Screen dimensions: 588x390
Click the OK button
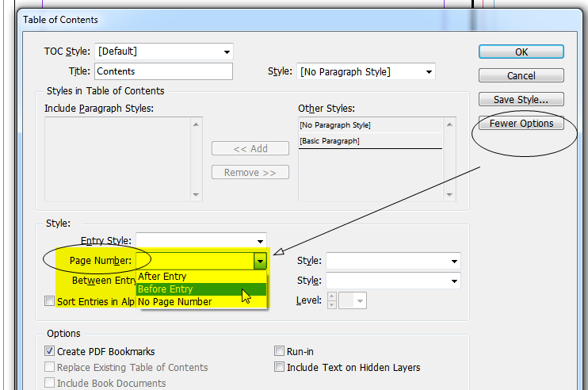point(521,52)
